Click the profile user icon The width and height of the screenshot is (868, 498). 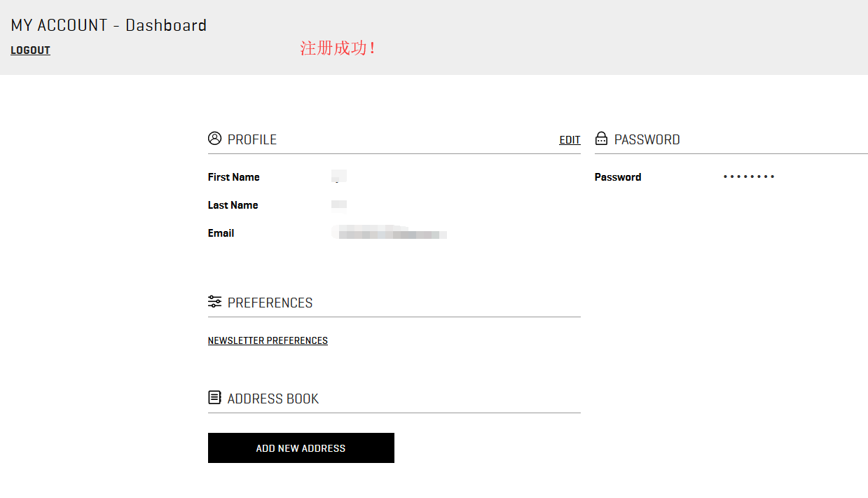pyautogui.click(x=214, y=138)
